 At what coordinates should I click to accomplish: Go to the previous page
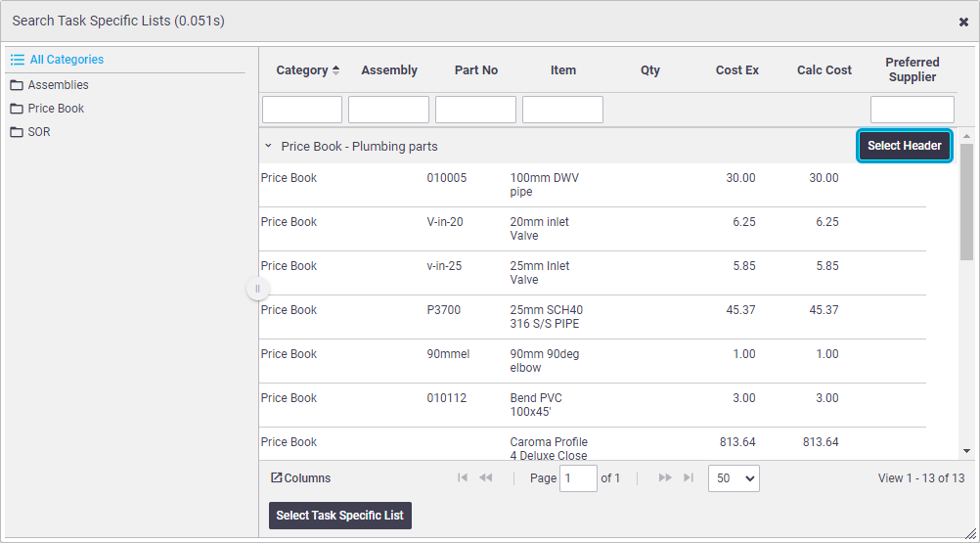486,477
